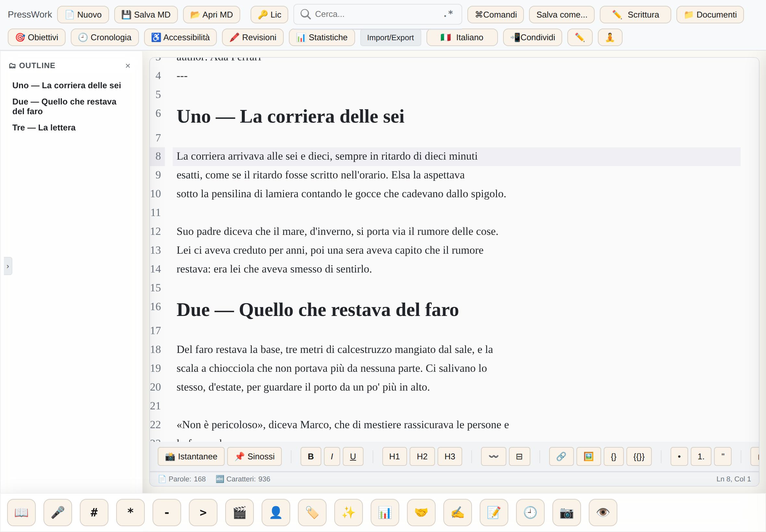Insert an image with the picture icon
Image resolution: width=766 pixels, height=532 pixels.
588,456
